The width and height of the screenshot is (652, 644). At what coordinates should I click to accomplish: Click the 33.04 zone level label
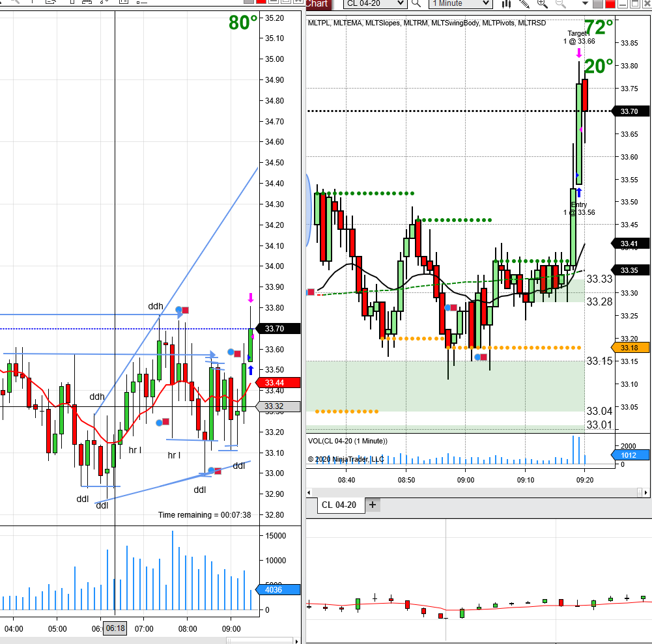[599, 411]
